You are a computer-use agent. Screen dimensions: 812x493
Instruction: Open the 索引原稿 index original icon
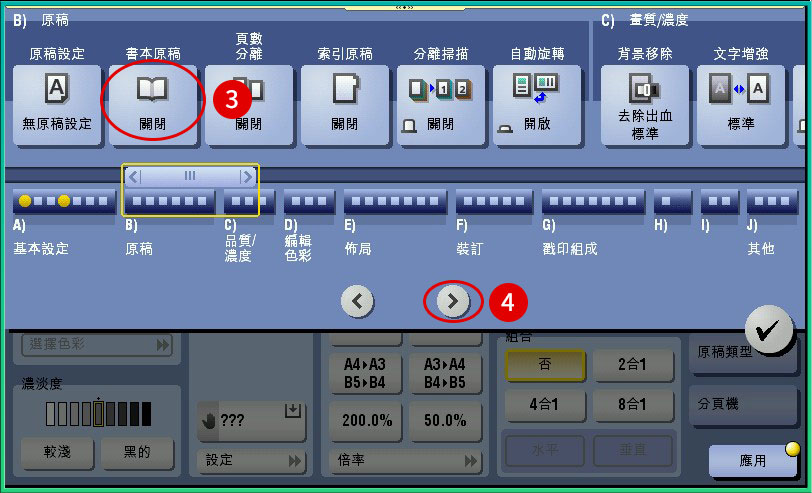[x=344, y=104]
